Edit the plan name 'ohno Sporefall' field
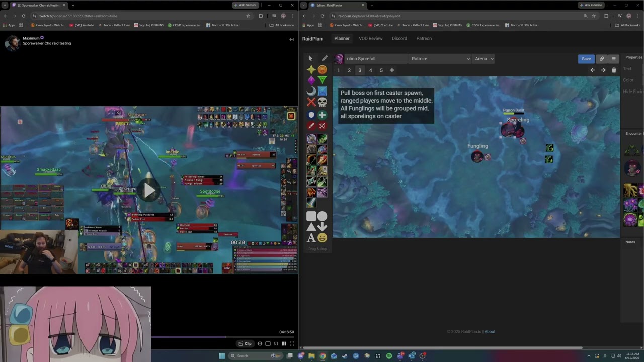Viewport: 644px width, 362px height. pyautogui.click(x=376, y=59)
